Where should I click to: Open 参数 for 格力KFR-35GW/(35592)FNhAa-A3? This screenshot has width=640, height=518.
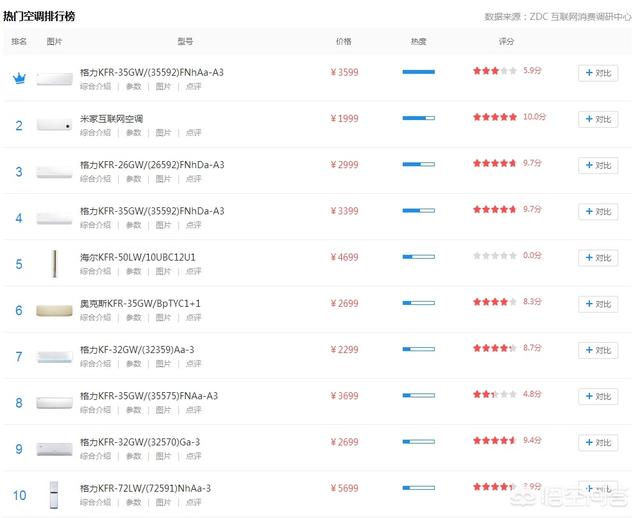pos(133,87)
